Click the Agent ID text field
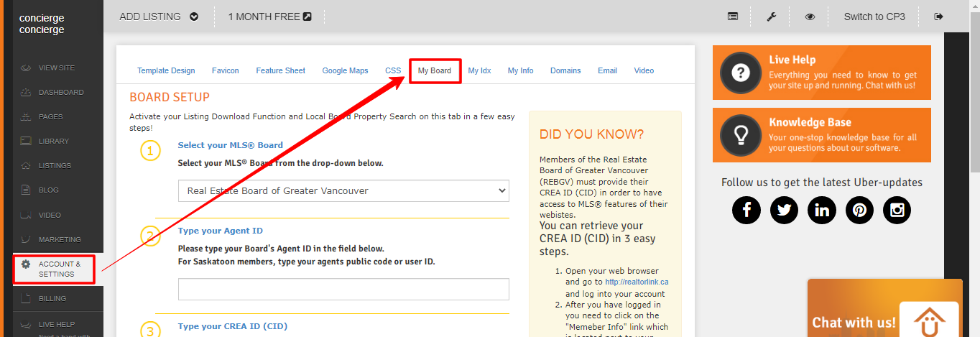Image resolution: width=980 pixels, height=337 pixels. 343,290
